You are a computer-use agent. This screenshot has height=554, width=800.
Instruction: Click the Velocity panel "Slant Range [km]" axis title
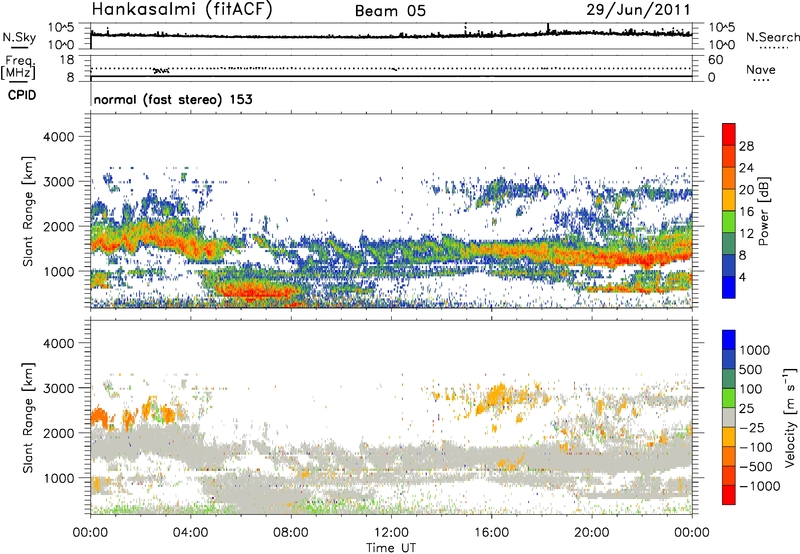point(28,417)
